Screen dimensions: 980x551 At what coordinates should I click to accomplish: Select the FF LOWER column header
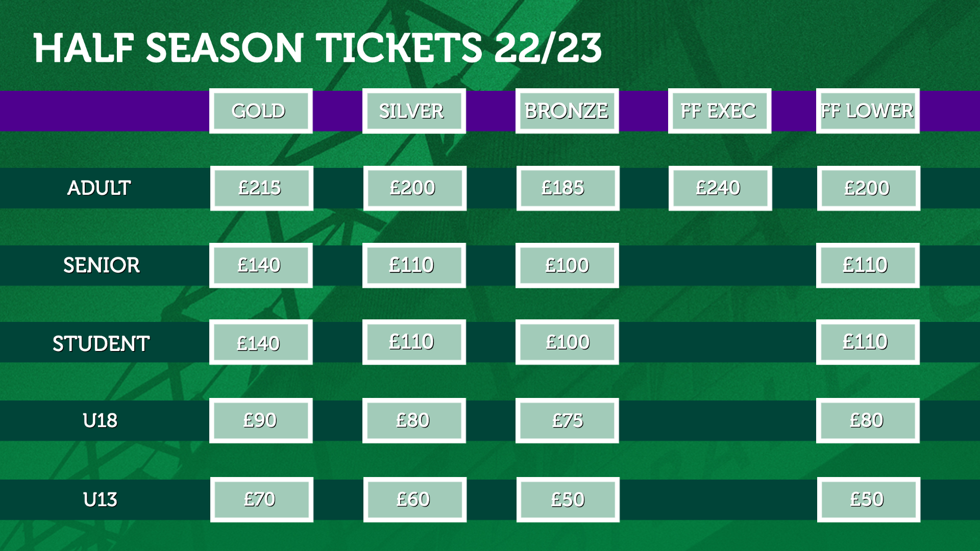pyautogui.click(x=868, y=111)
